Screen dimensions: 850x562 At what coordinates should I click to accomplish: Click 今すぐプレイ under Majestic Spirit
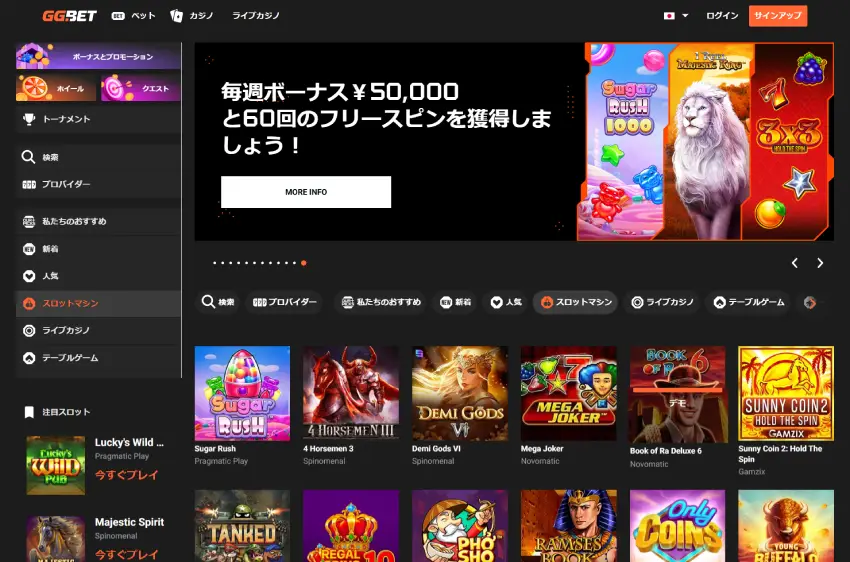click(x=126, y=554)
